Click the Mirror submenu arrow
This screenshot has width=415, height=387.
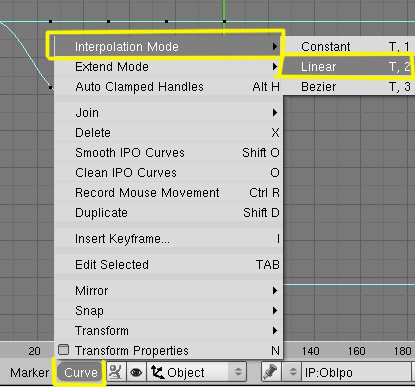pyautogui.click(x=275, y=291)
